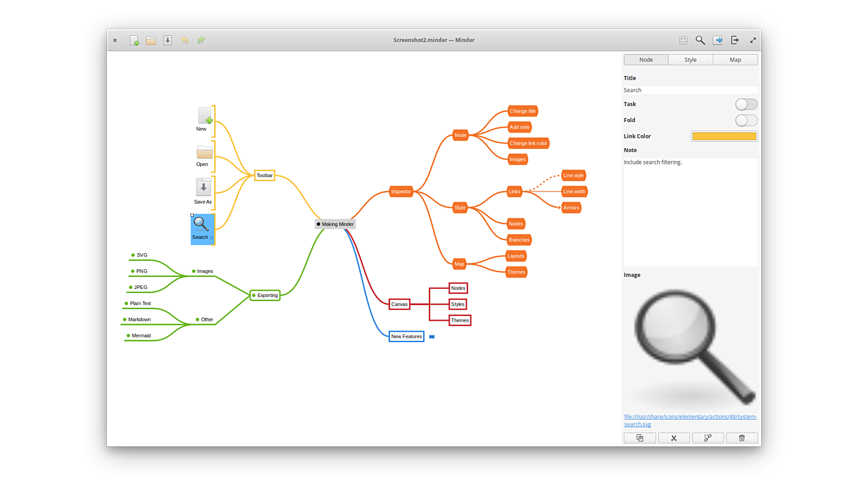Create a new mind map document
This screenshot has width=868, height=488.
click(x=134, y=40)
